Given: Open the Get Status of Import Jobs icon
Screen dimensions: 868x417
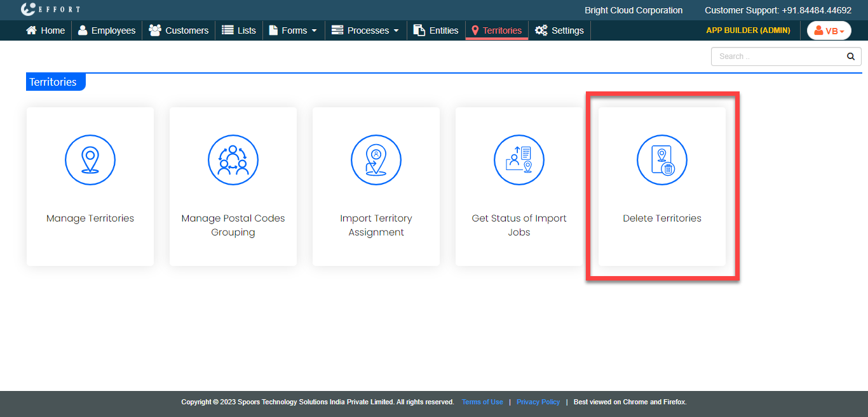Looking at the screenshot, I should pos(519,160).
